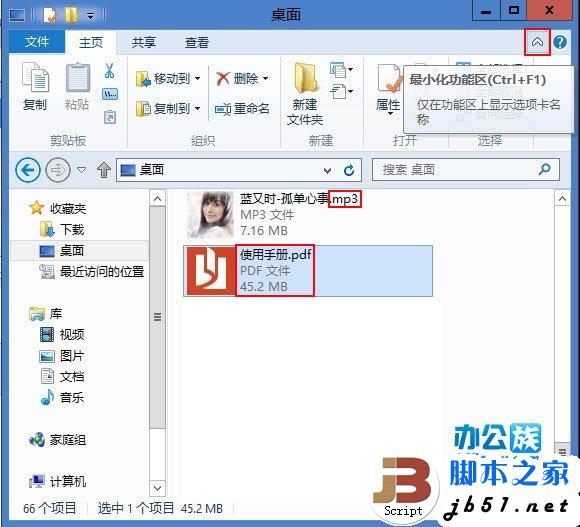Click the navigation pane scrollbar thumb
This screenshot has height=527, width=580.
click(157, 317)
